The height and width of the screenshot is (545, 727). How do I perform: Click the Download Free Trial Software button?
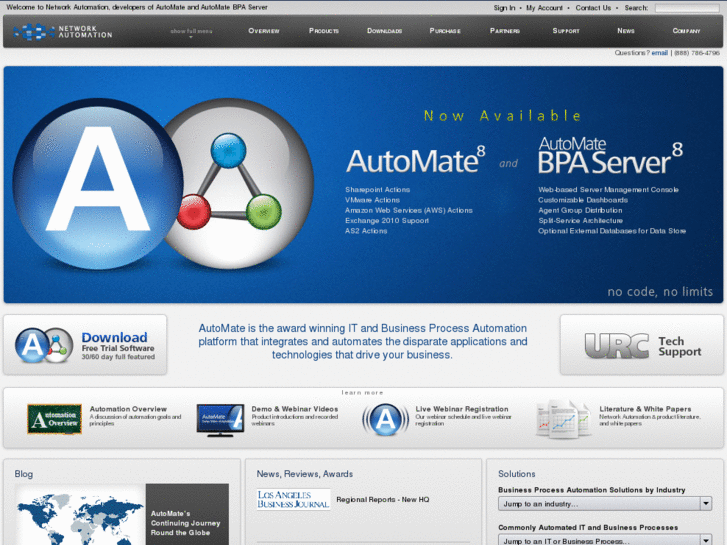click(x=85, y=345)
